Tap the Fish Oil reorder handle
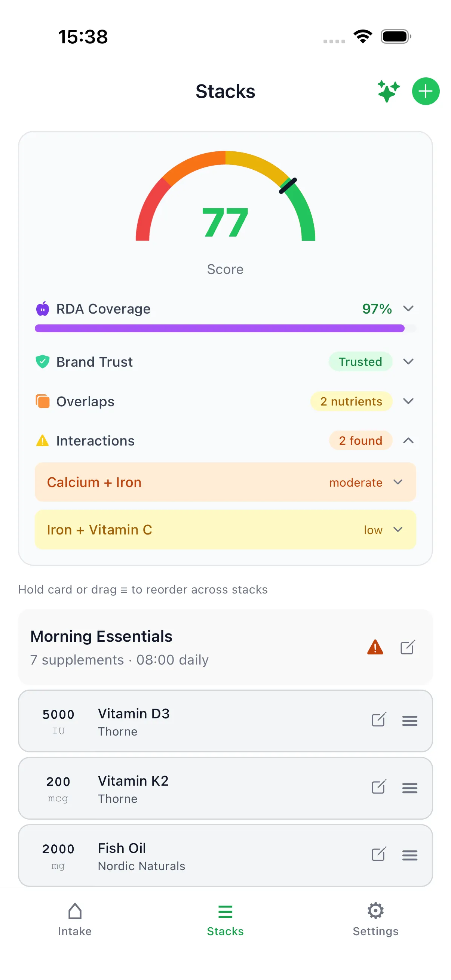Image resolution: width=451 pixels, height=980 pixels. tap(409, 855)
